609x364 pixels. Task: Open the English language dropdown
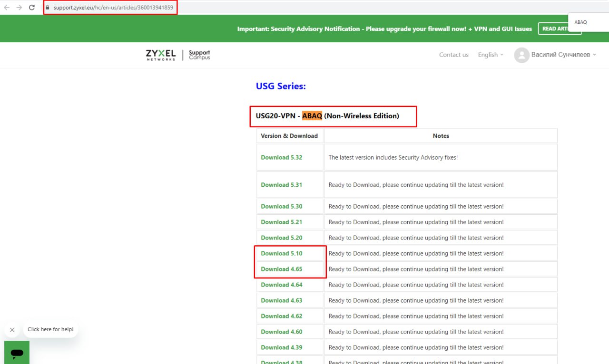click(x=491, y=55)
